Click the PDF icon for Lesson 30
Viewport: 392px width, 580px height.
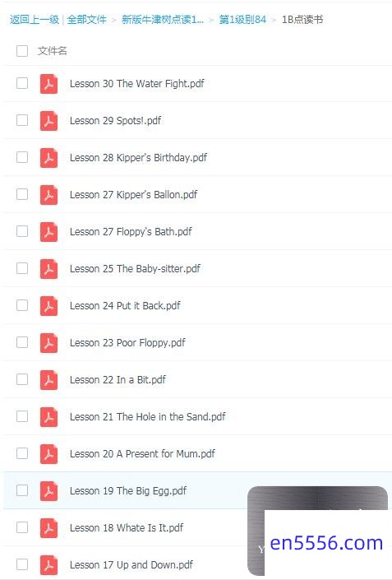tap(48, 84)
